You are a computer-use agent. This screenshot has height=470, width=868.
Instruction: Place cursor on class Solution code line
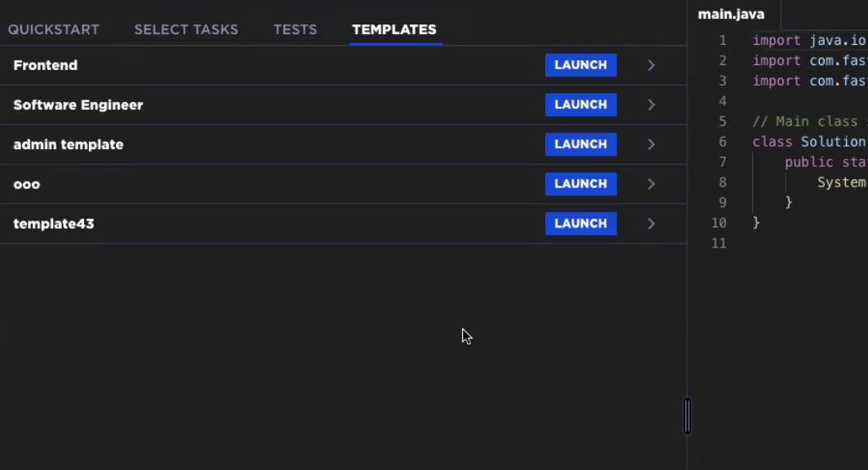(809, 142)
